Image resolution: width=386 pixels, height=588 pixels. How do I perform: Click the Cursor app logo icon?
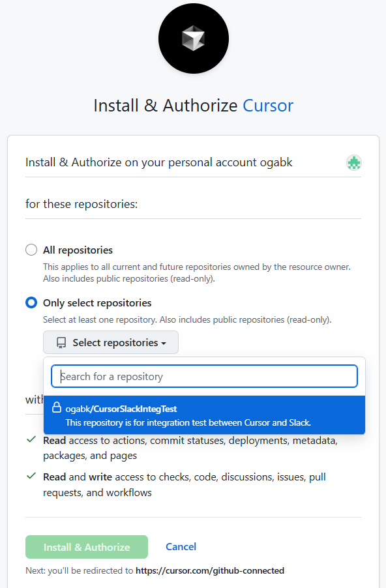[193, 38]
